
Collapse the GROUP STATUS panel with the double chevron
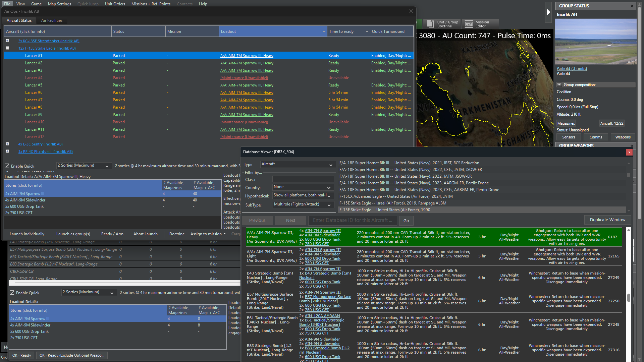click(632, 6)
